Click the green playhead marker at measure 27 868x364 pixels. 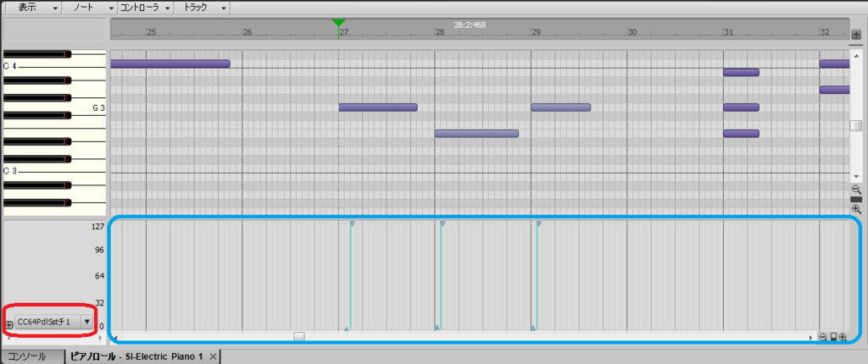tap(338, 22)
